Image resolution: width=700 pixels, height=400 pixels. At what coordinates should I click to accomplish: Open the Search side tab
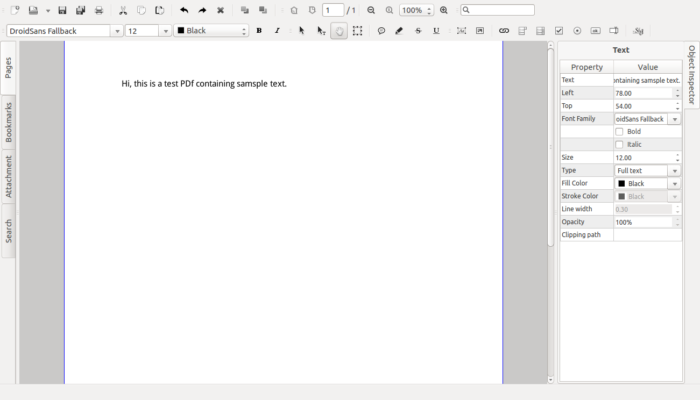[x=8, y=231]
